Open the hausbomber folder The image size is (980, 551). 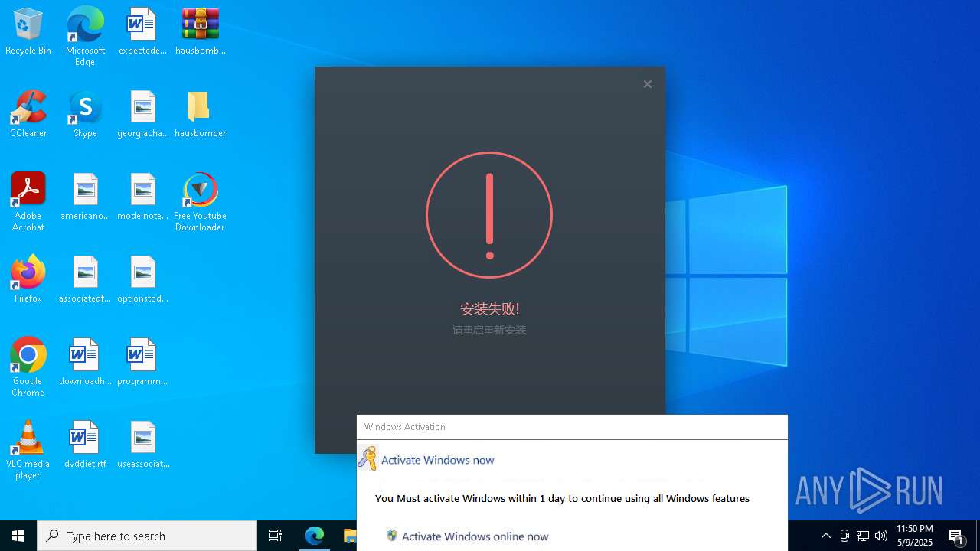tap(200, 114)
